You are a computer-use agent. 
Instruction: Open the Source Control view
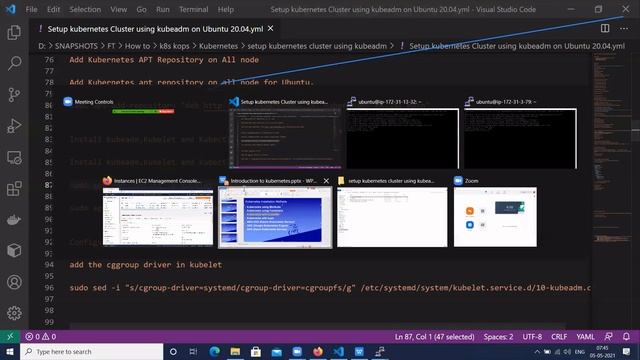(x=14, y=95)
